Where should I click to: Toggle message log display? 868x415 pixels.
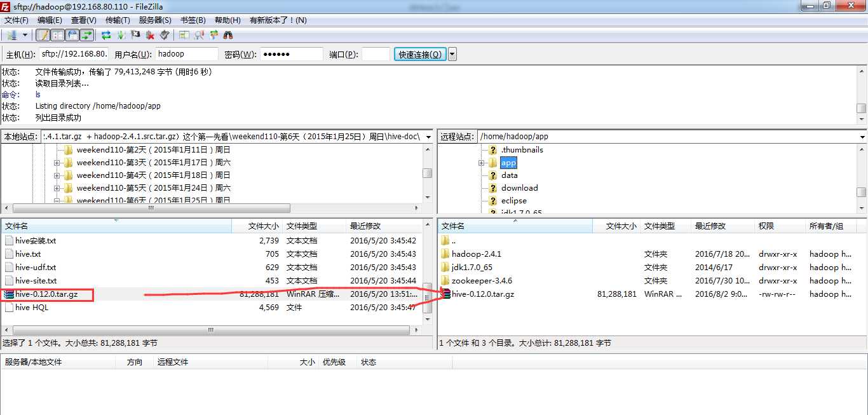pos(43,35)
